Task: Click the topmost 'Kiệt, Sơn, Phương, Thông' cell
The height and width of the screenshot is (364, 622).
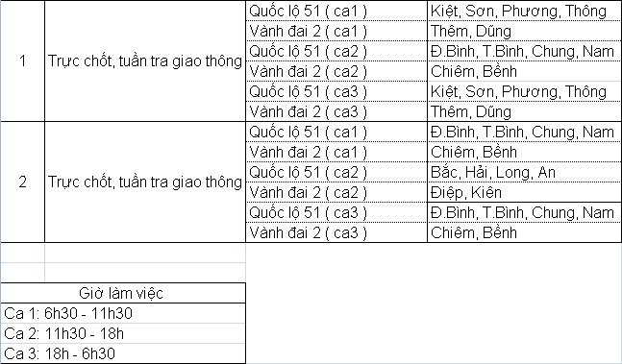Action: [524, 11]
